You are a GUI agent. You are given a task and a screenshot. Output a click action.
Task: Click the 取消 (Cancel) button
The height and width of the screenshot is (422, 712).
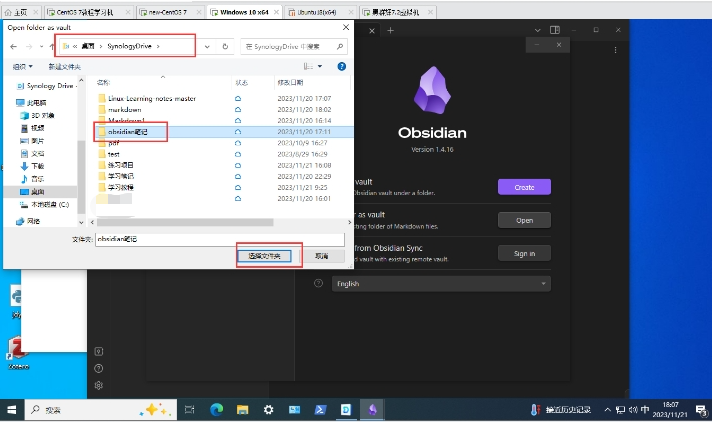(x=322, y=256)
